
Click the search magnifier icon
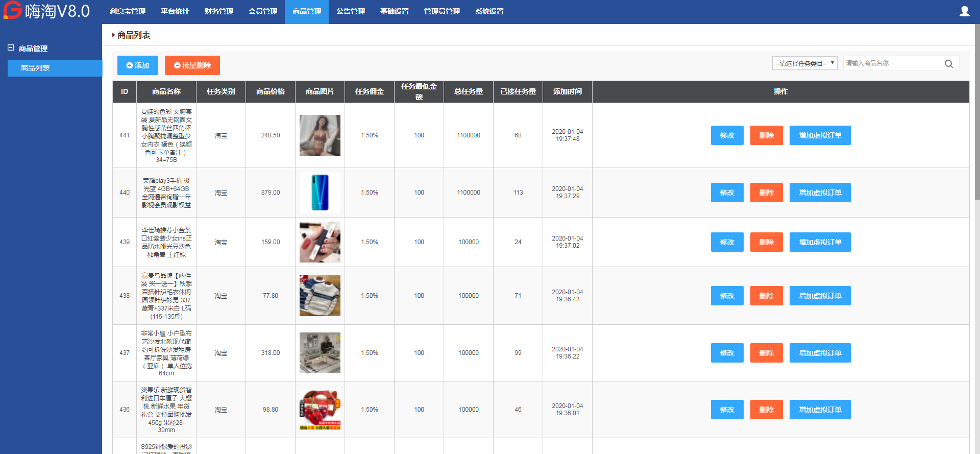click(948, 64)
